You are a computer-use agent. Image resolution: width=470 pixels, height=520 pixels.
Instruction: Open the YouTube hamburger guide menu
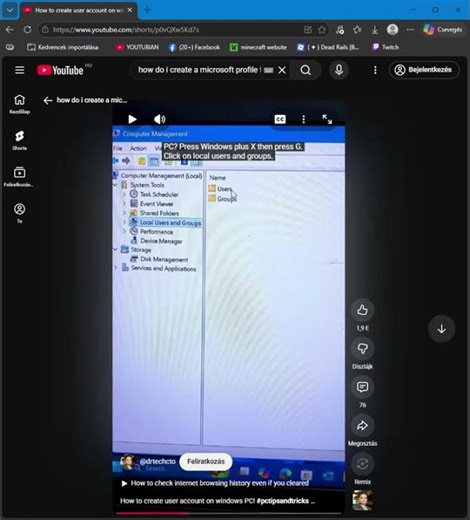pos(19,70)
